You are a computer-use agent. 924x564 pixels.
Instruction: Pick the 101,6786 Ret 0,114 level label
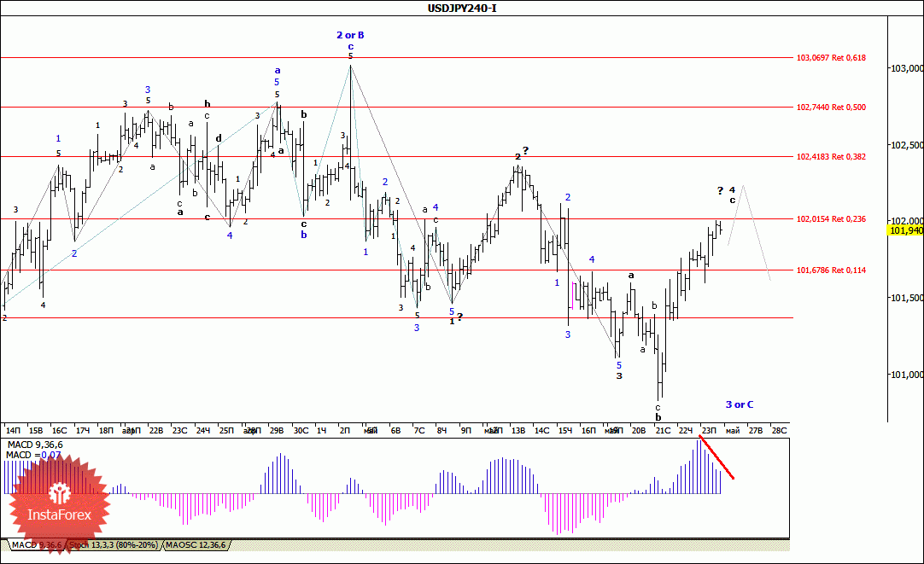tap(831, 270)
